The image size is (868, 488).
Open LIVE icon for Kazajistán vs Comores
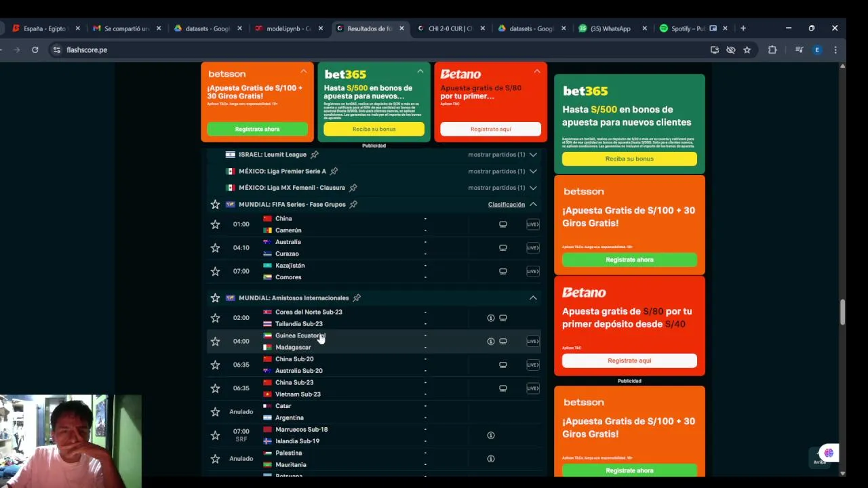click(x=533, y=271)
